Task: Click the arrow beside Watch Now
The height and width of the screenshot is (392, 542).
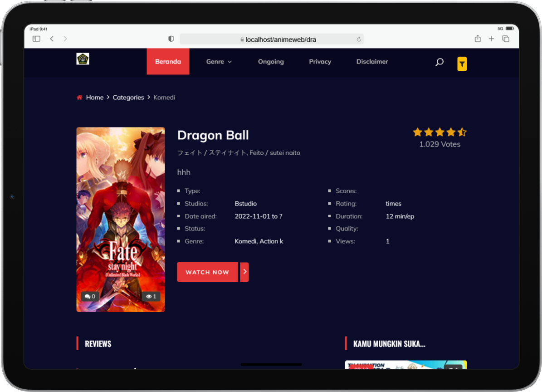Action: point(244,272)
